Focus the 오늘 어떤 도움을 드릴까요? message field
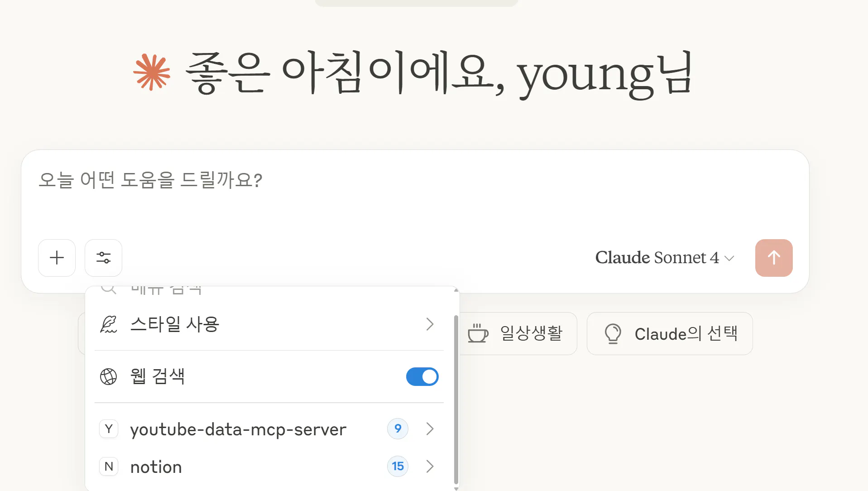Viewport: 868px width, 491px height. [x=415, y=180]
